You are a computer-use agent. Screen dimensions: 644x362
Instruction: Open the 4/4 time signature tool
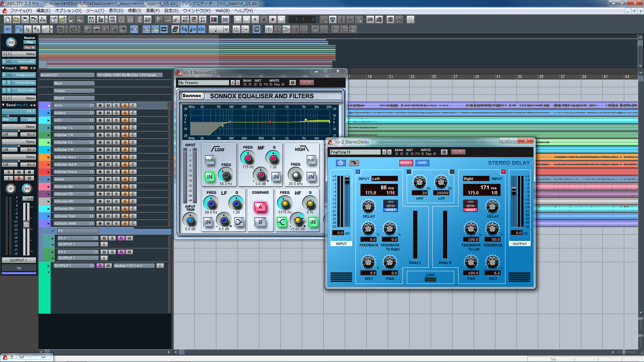click(x=184, y=29)
